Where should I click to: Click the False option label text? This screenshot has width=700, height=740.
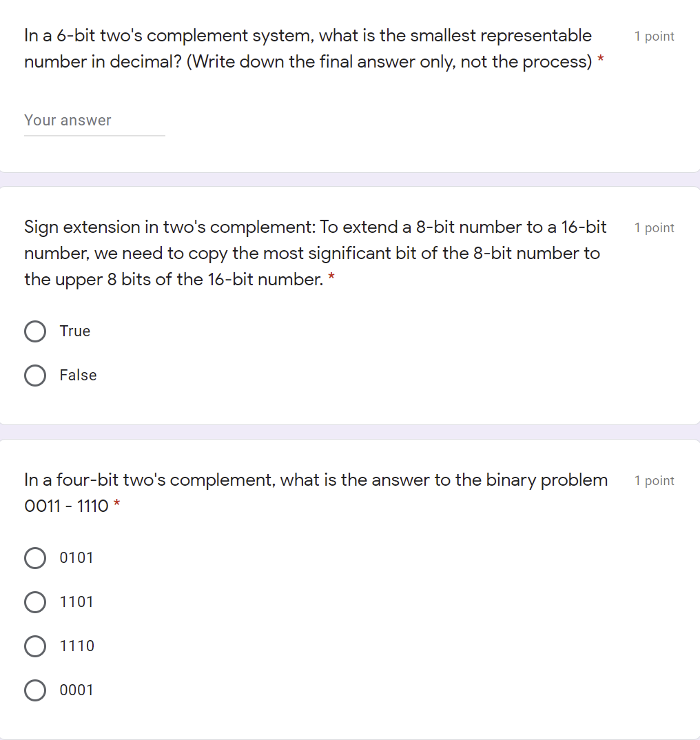[x=78, y=376]
